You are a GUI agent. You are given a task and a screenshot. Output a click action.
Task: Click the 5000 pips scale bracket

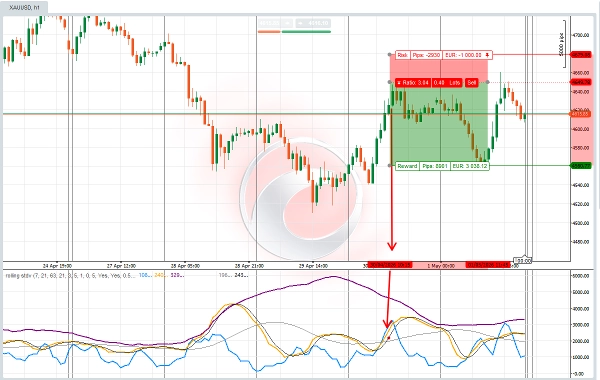point(562,44)
